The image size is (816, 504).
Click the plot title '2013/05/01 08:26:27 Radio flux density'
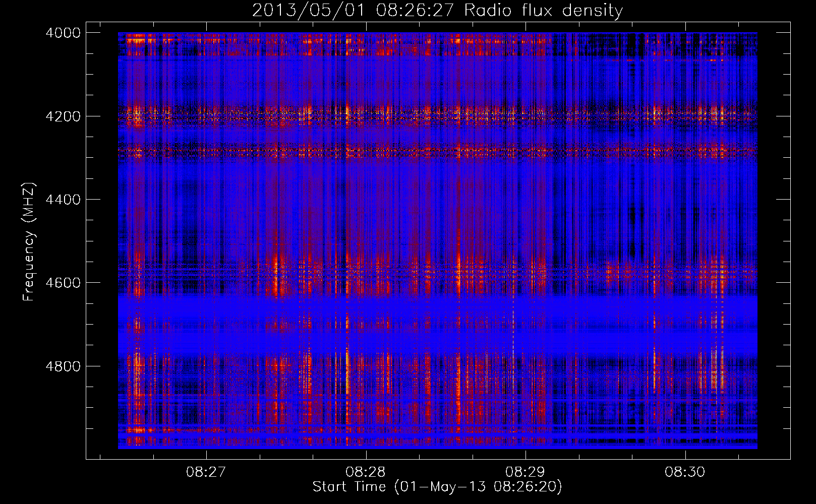click(437, 10)
